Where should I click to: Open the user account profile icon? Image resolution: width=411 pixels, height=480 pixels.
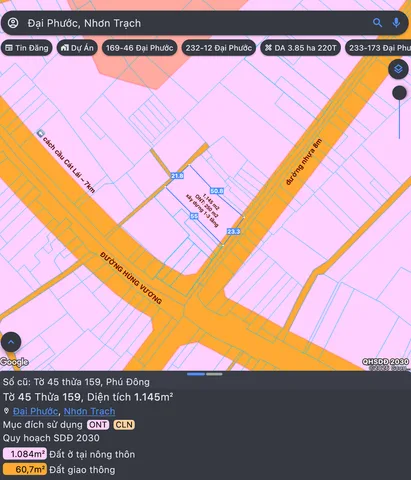13,23
